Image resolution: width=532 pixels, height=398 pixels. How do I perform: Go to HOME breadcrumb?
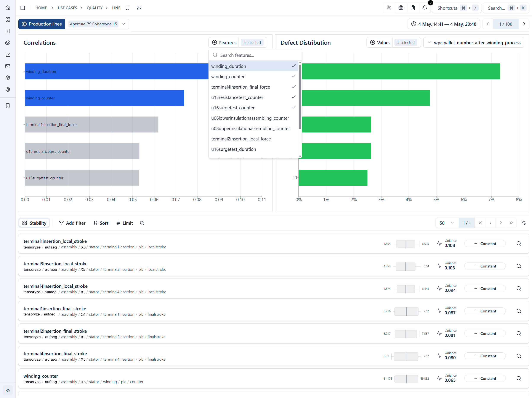(x=41, y=8)
